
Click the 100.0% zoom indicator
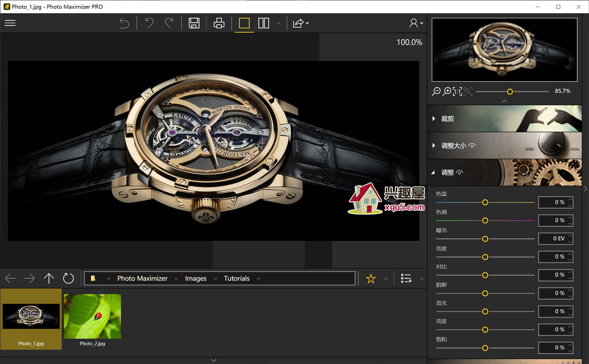point(409,42)
